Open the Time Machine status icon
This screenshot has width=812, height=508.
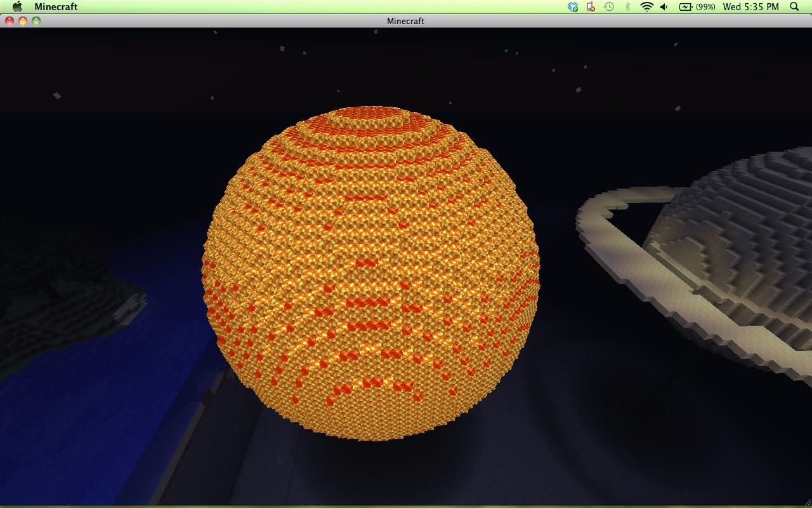click(x=608, y=7)
